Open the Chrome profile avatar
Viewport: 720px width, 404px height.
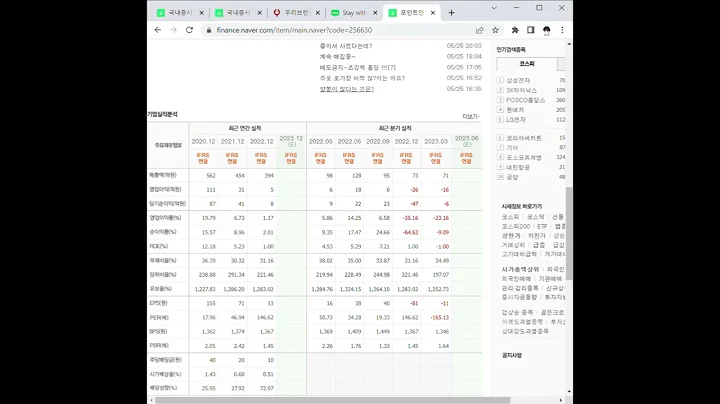tap(546, 30)
